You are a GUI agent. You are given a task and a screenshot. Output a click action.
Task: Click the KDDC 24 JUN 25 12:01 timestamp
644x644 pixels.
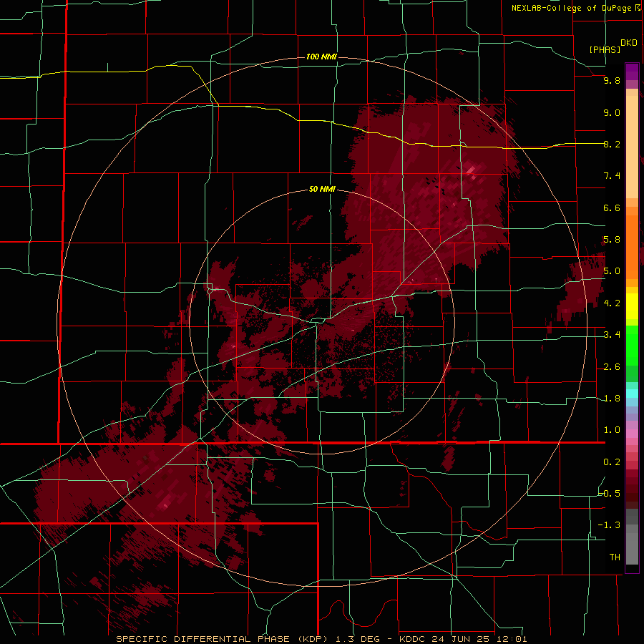tap(463, 639)
